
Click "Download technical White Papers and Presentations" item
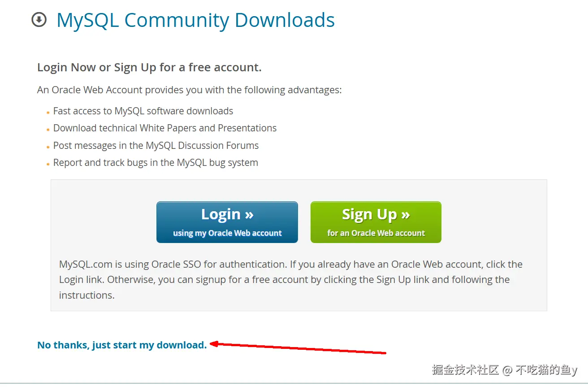[165, 128]
